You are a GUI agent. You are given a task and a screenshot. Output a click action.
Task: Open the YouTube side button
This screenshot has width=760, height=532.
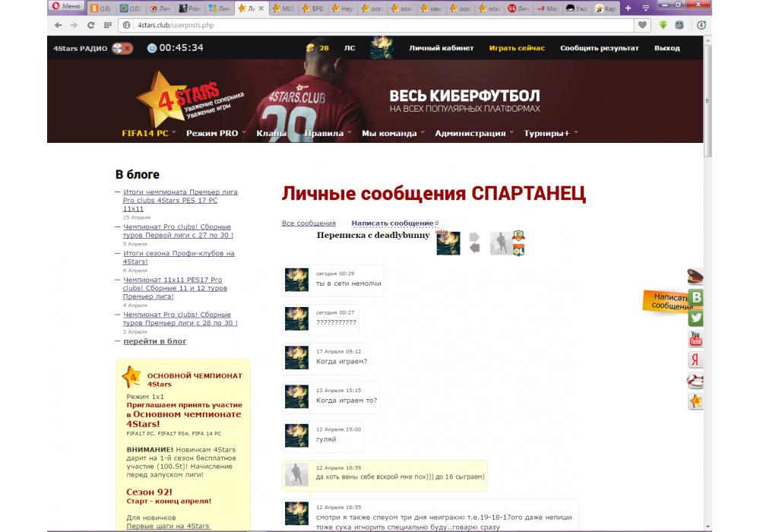696,339
